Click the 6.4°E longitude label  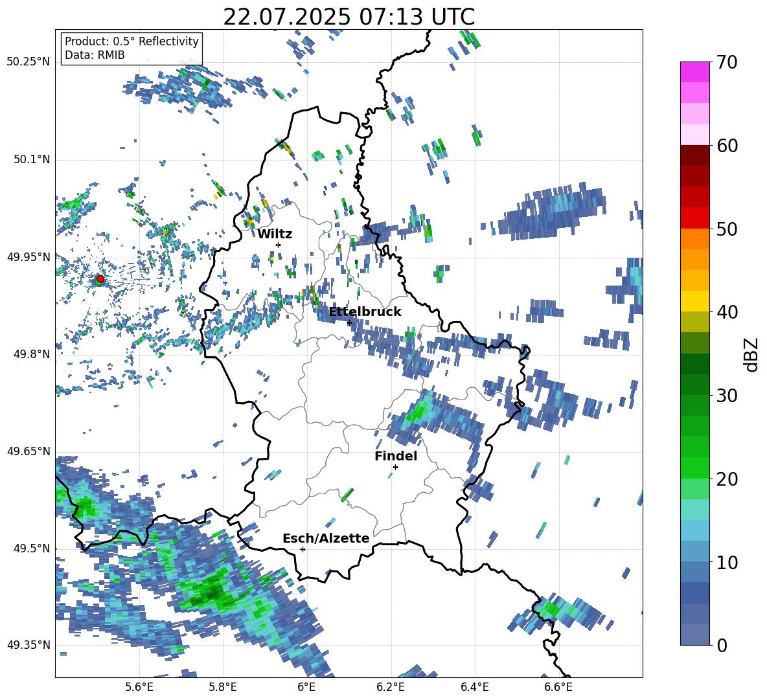[x=474, y=688]
